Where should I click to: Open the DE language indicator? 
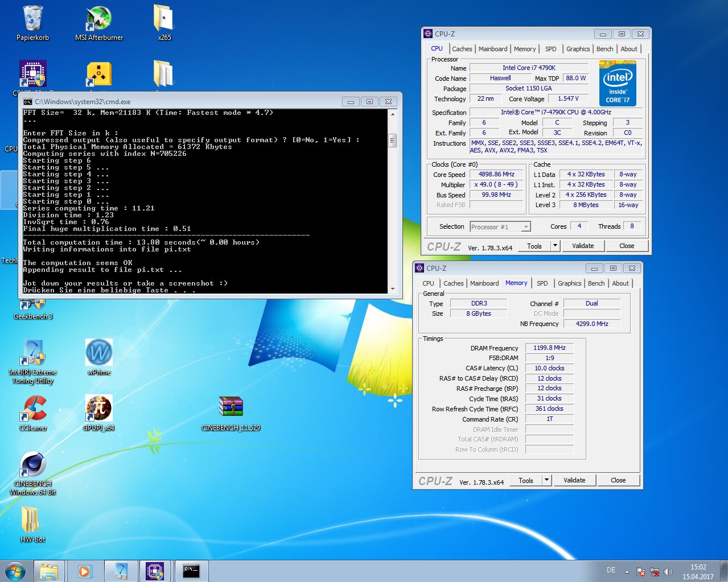611,570
